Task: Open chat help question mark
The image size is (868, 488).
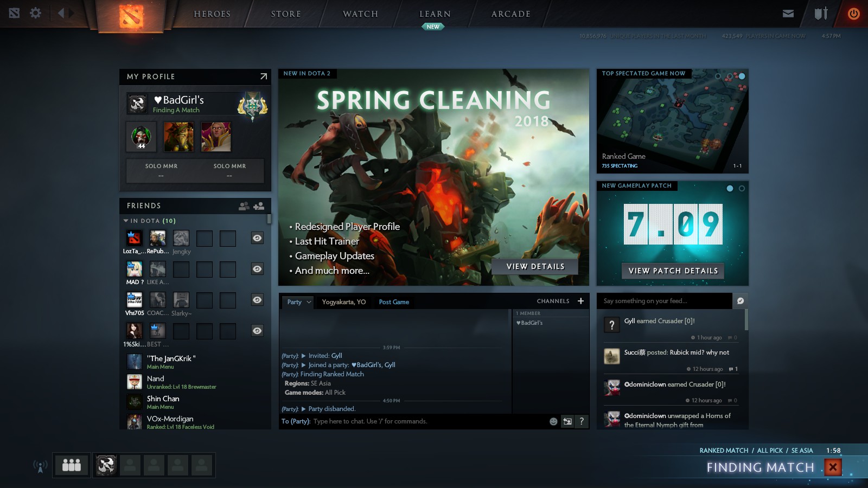Action: (x=582, y=421)
